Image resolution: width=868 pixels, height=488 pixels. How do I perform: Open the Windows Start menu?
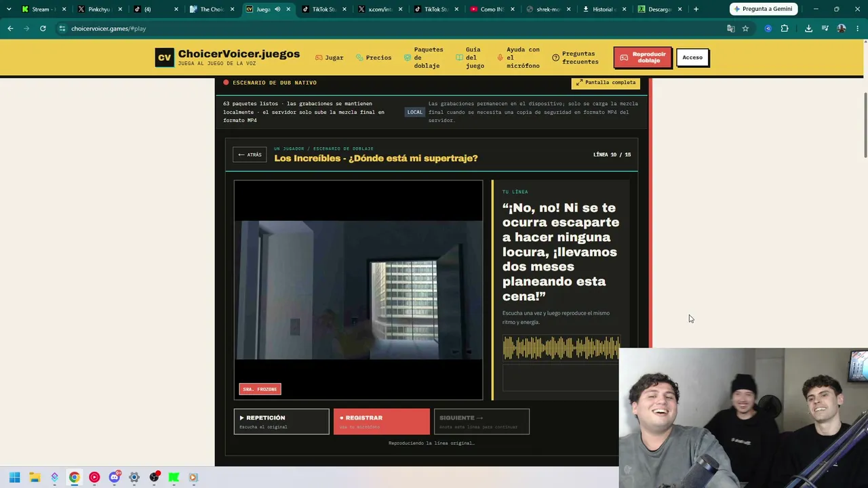pyautogui.click(x=14, y=477)
